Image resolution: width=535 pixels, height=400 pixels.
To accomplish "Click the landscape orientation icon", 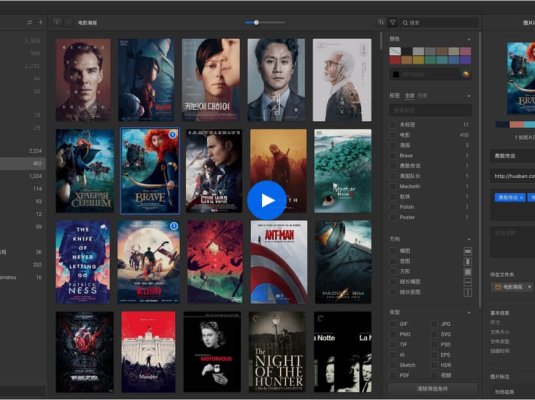I will click(468, 251).
